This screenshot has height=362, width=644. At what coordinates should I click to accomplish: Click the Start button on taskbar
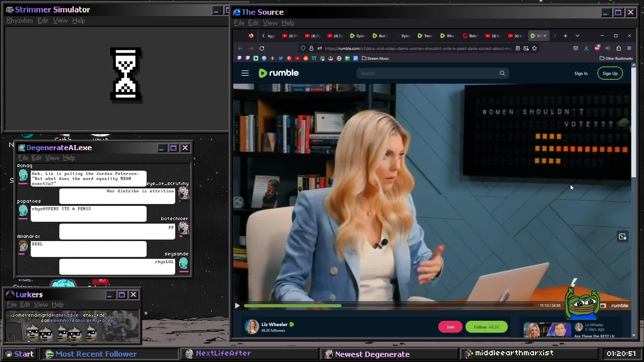pos(20,354)
